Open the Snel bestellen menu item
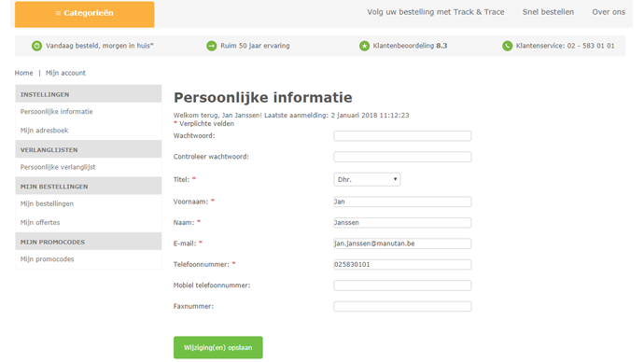This screenshot has height=362, width=644. pyautogui.click(x=548, y=12)
